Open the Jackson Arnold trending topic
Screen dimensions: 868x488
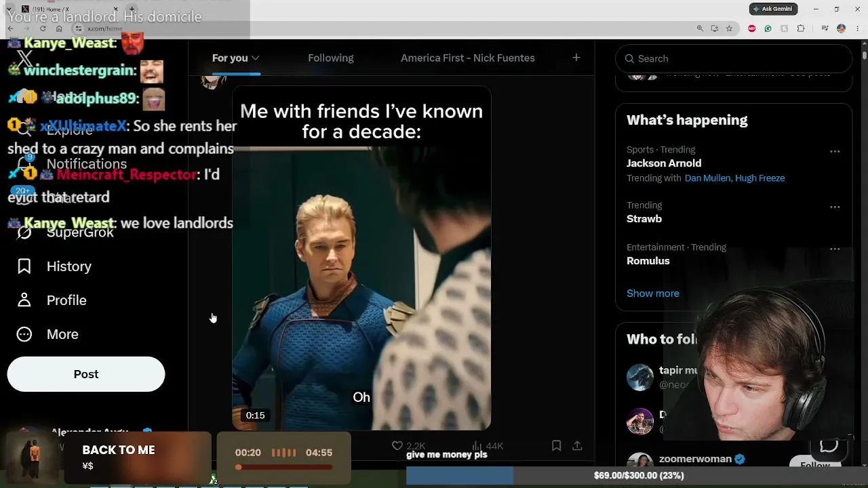pos(664,163)
